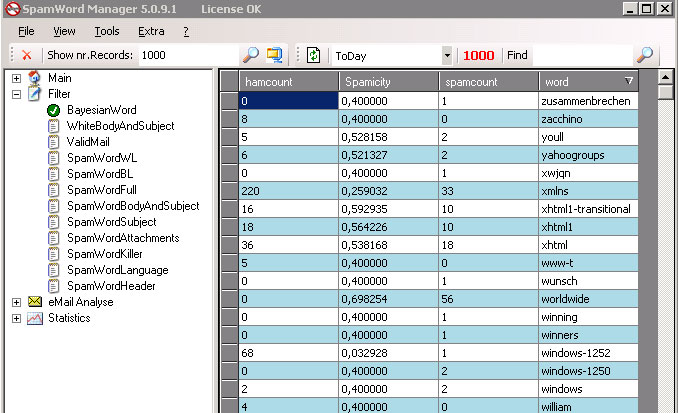Image resolution: width=678 pixels, height=413 pixels.
Task: Click the william word cell
Action: [588, 406]
